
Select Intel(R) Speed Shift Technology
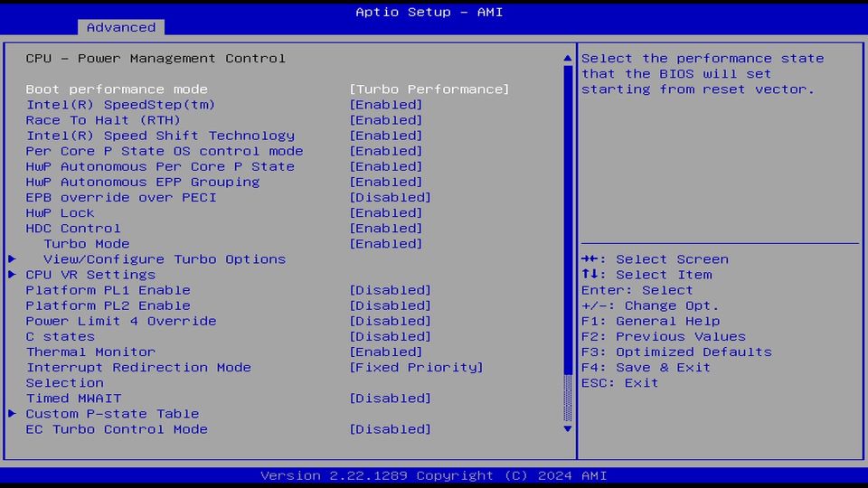tap(160, 136)
